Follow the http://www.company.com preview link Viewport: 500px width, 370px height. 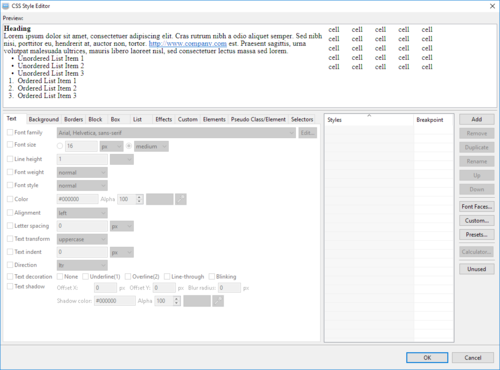[188, 44]
